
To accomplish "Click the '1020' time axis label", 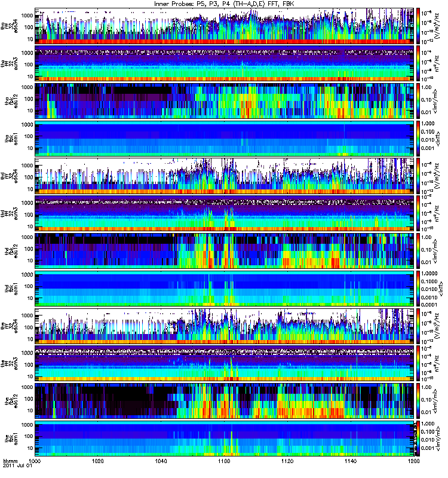I will [97, 461].
